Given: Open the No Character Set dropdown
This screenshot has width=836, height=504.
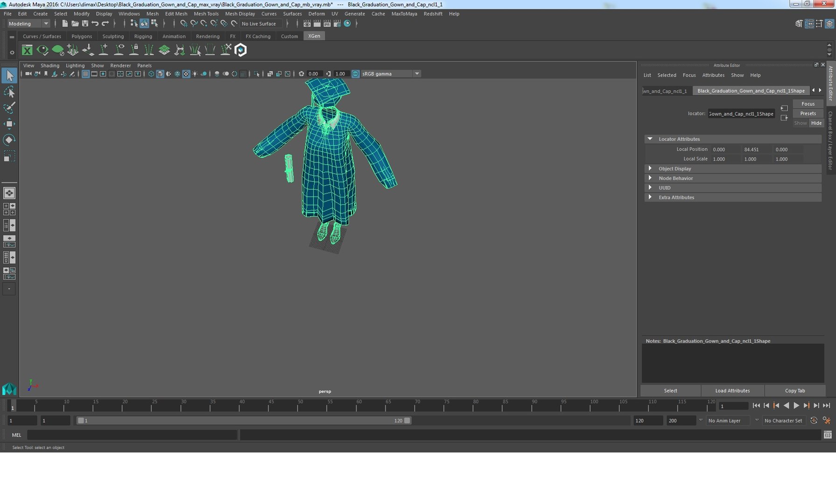Looking at the screenshot, I should [x=783, y=420].
